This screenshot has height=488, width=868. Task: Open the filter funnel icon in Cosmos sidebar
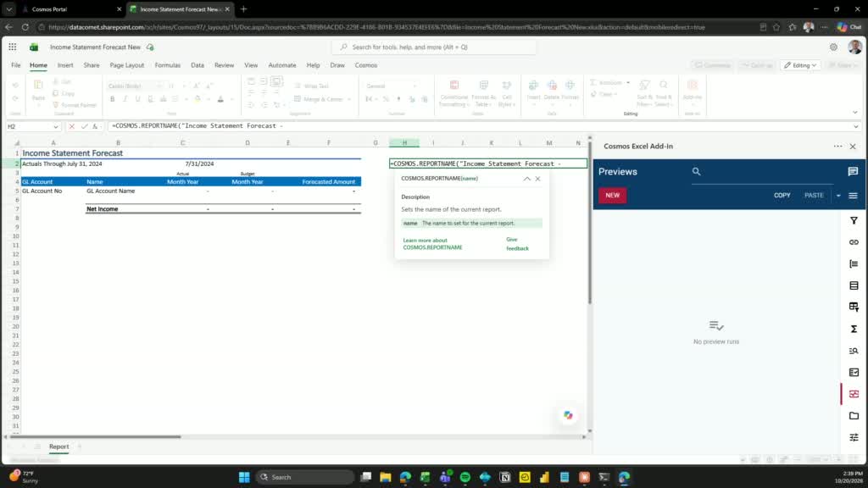tap(854, 221)
